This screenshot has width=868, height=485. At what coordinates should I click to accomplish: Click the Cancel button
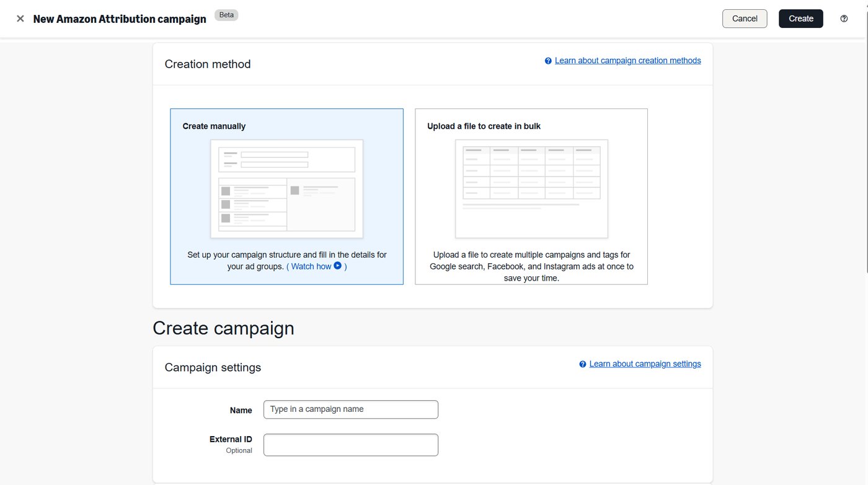(745, 19)
